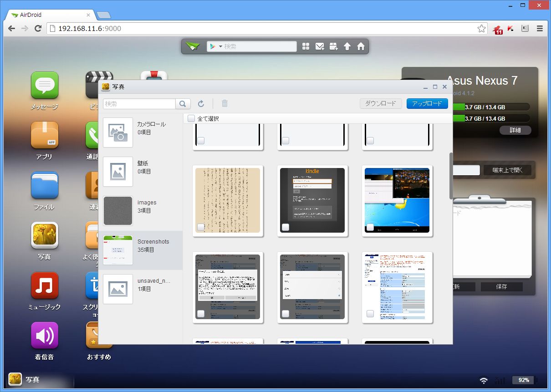Click the upper storage usage bar
Image resolution: width=551 pixels, height=392 pixels.
click(x=491, y=107)
